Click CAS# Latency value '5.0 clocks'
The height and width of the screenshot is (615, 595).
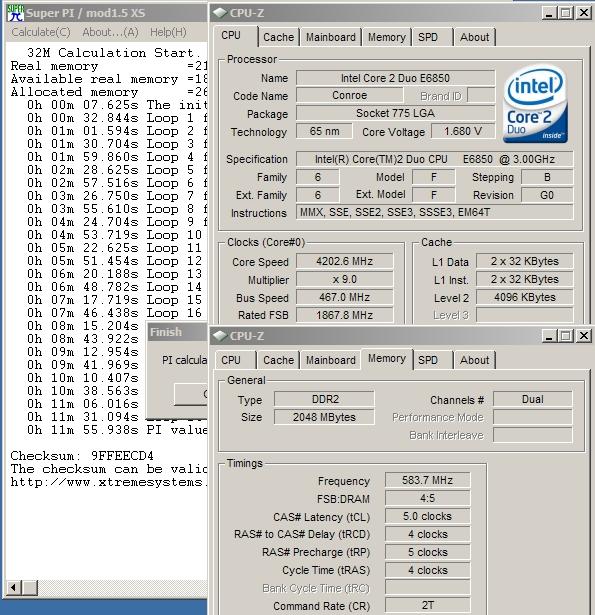[x=428, y=516]
